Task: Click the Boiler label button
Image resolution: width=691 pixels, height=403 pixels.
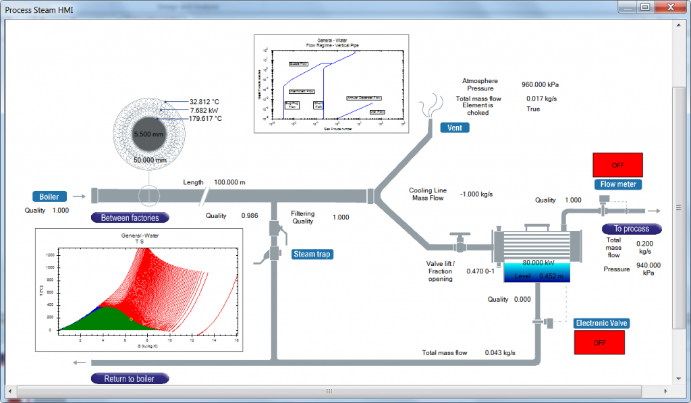Action: click(x=49, y=197)
